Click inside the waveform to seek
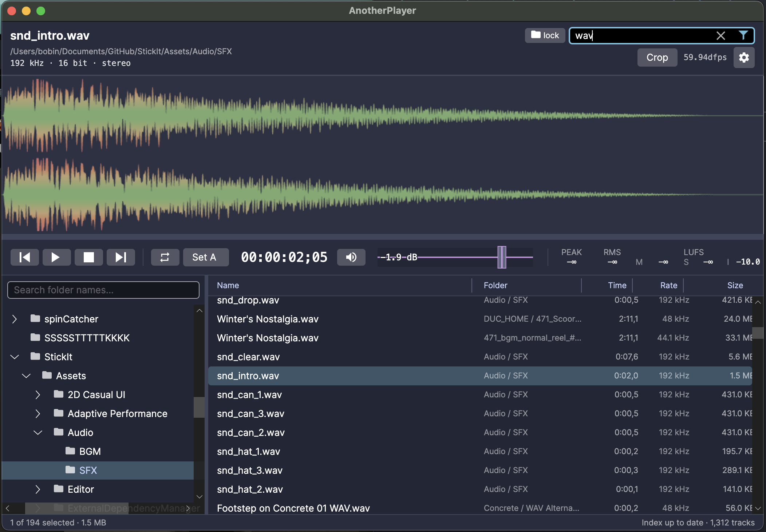Screen dimensions: 766x532 coord(382,155)
